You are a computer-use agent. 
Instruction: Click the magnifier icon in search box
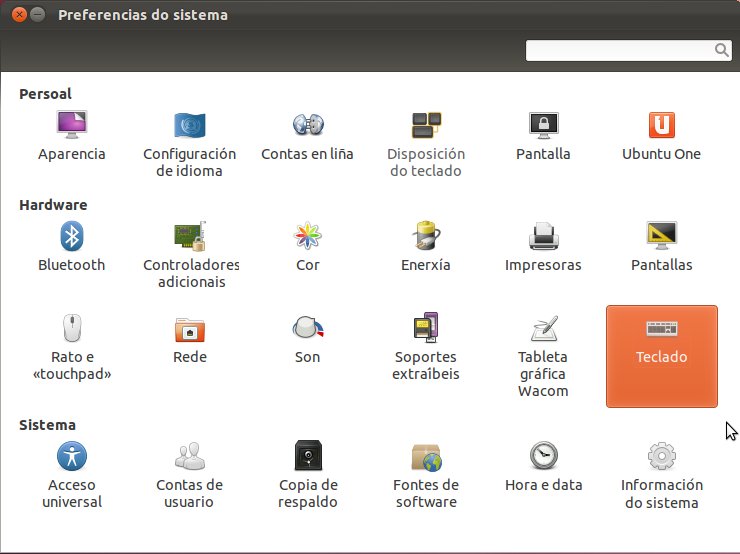click(722, 50)
